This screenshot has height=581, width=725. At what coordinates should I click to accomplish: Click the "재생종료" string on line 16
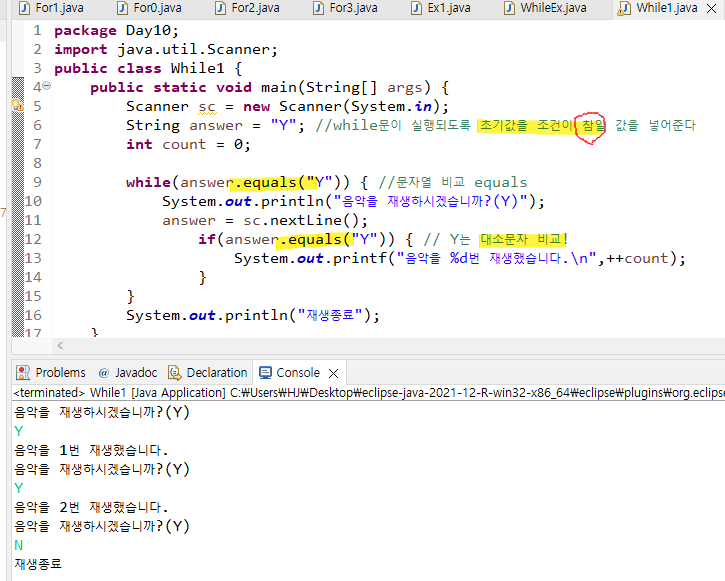click(x=330, y=315)
